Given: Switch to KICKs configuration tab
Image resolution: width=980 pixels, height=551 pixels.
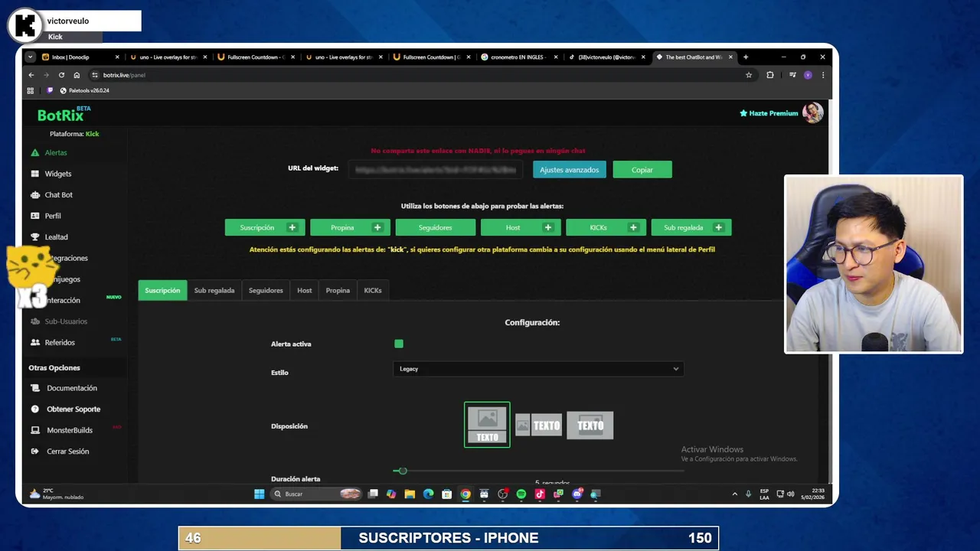Looking at the screenshot, I should tap(373, 290).
